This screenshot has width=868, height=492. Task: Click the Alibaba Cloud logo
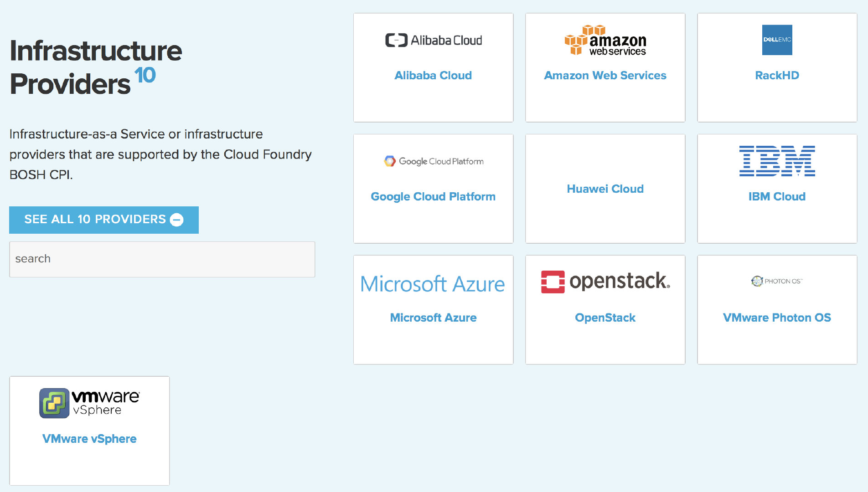[x=433, y=41]
